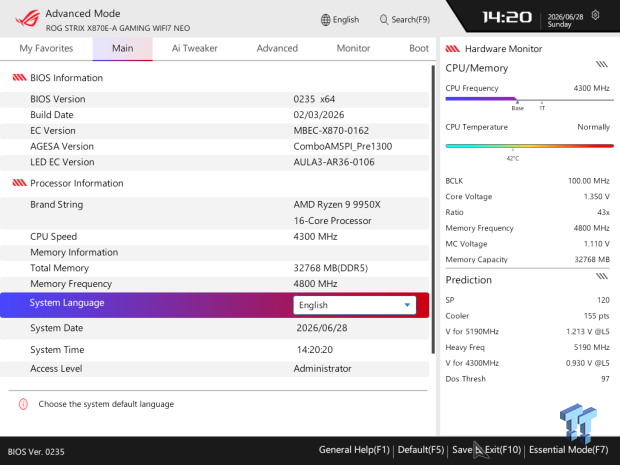Click LED EC Version AULA3-AR36-0106 value

(x=334, y=162)
